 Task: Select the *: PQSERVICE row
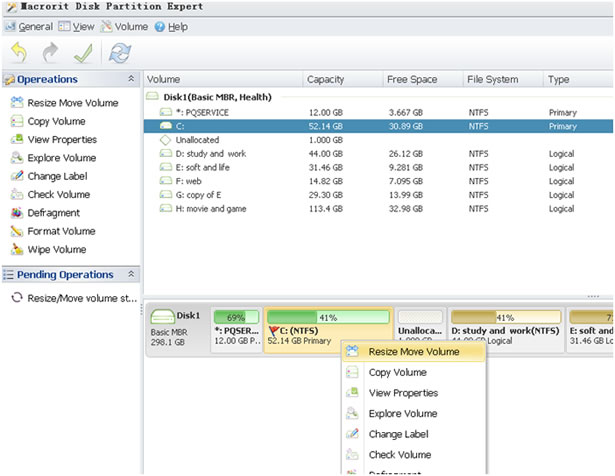378,113
